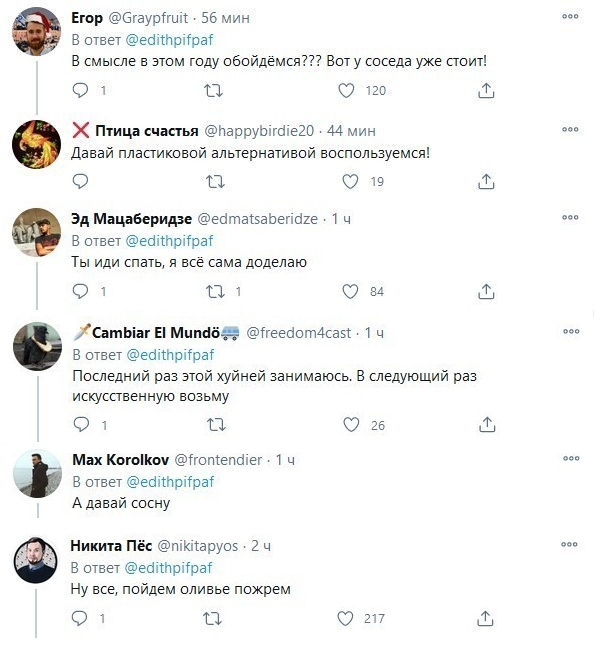Like Эд Мацаберидзе's tweet with 84 likes
The height and width of the screenshot is (645, 595).
click(350, 291)
